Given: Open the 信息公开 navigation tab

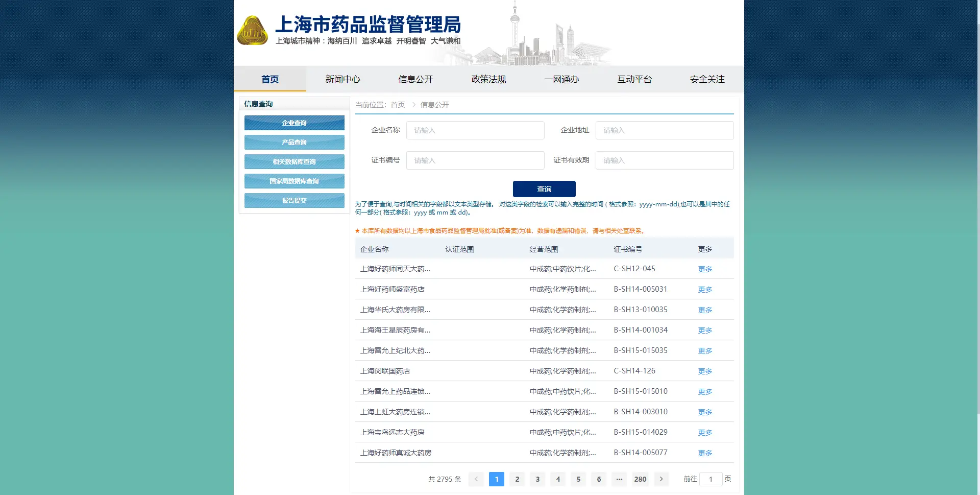Looking at the screenshot, I should click(x=415, y=79).
